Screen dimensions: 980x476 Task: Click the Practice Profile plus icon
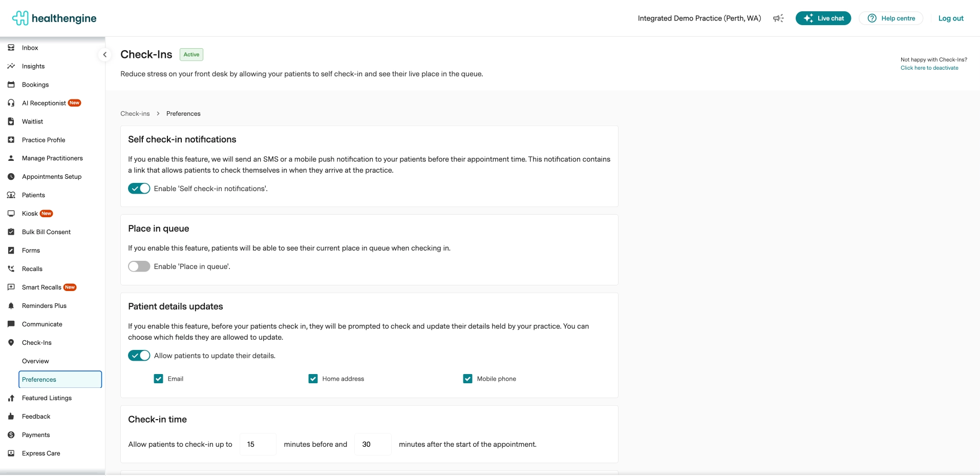pos(11,140)
